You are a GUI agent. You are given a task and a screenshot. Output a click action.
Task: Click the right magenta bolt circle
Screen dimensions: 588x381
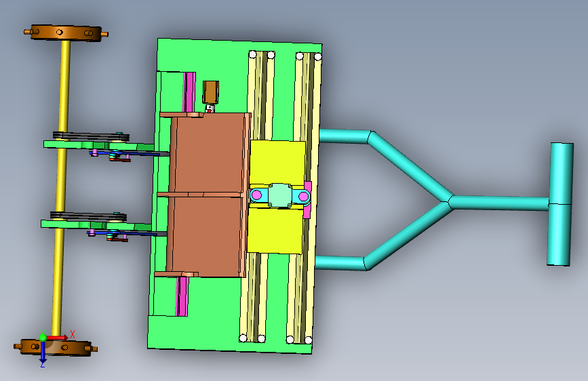pyautogui.click(x=303, y=196)
